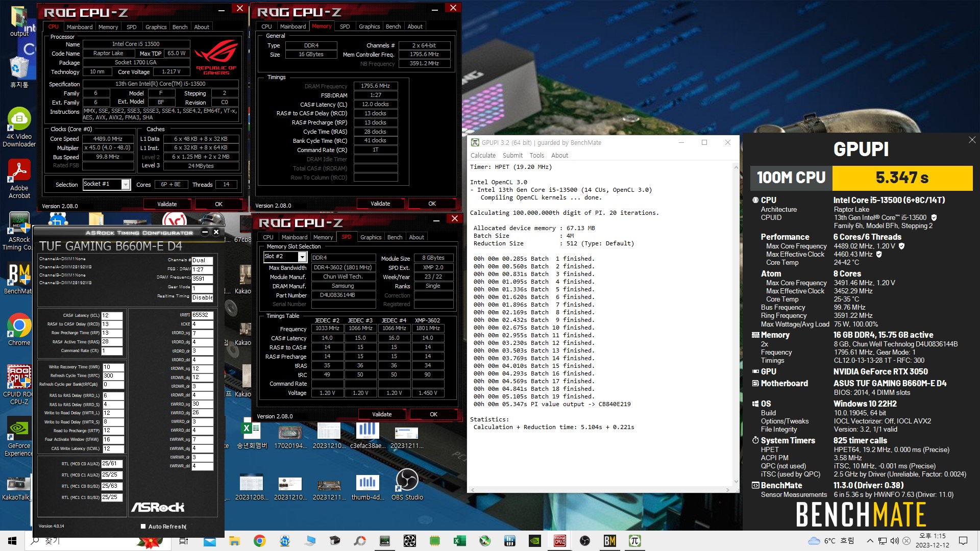Click the Core Speed value 4489.0 MHz
This screenshot has height=551, width=980.
108,139
